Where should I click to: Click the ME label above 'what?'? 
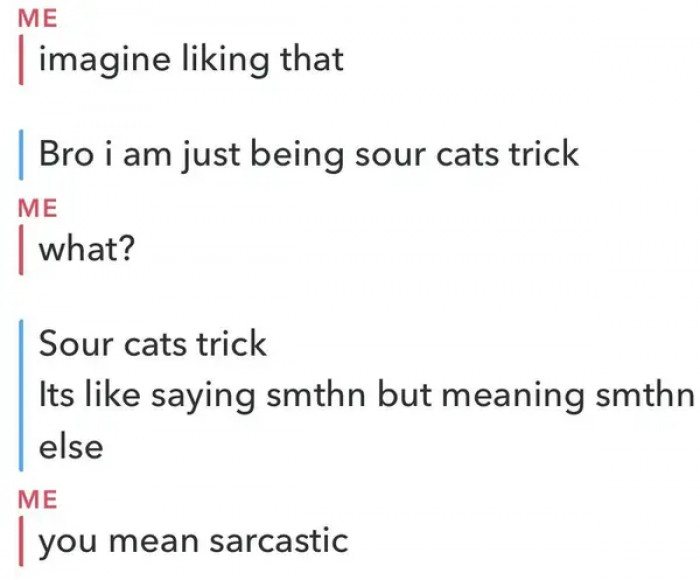[x=38, y=209]
